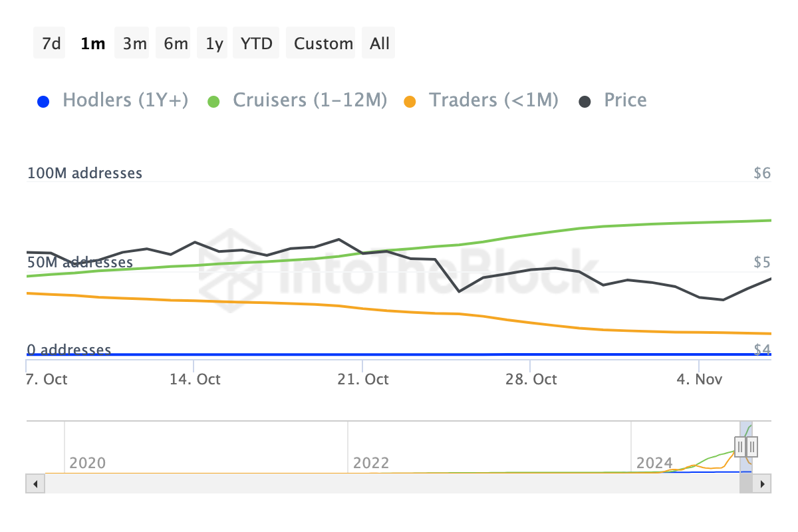Hide the Cruisers (1-12M) series label
Viewport: 798px width, 532px height.
(310, 100)
